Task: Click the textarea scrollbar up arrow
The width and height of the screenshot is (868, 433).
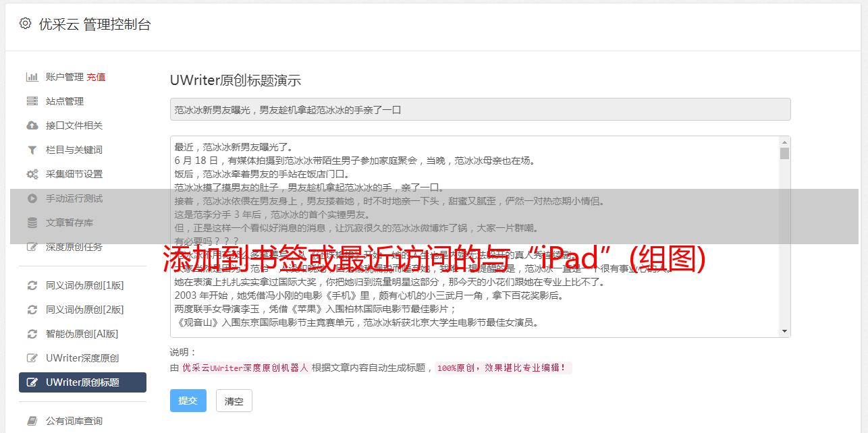Action: [x=784, y=142]
